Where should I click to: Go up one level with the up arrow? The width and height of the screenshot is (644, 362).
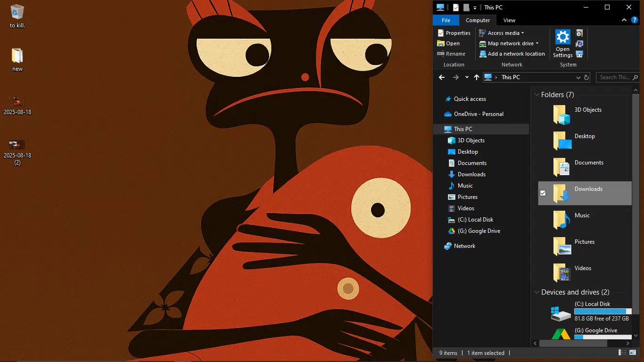[x=477, y=77]
